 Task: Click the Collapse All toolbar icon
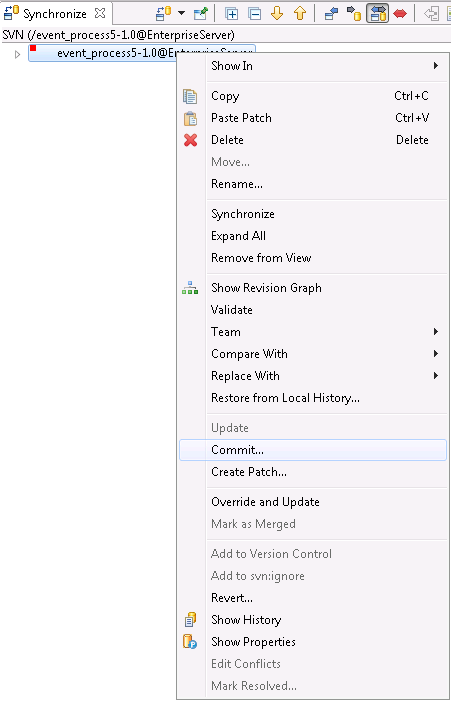pyautogui.click(x=255, y=13)
